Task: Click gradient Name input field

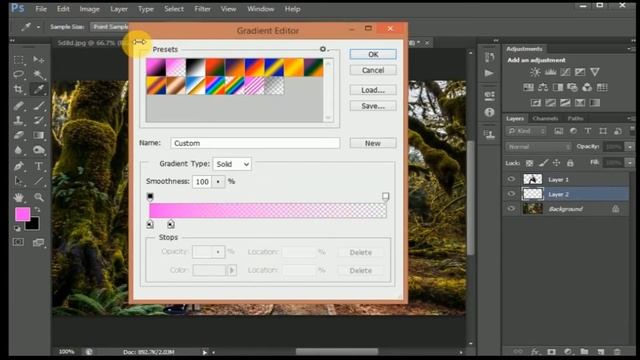Action: click(x=255, y=143)
